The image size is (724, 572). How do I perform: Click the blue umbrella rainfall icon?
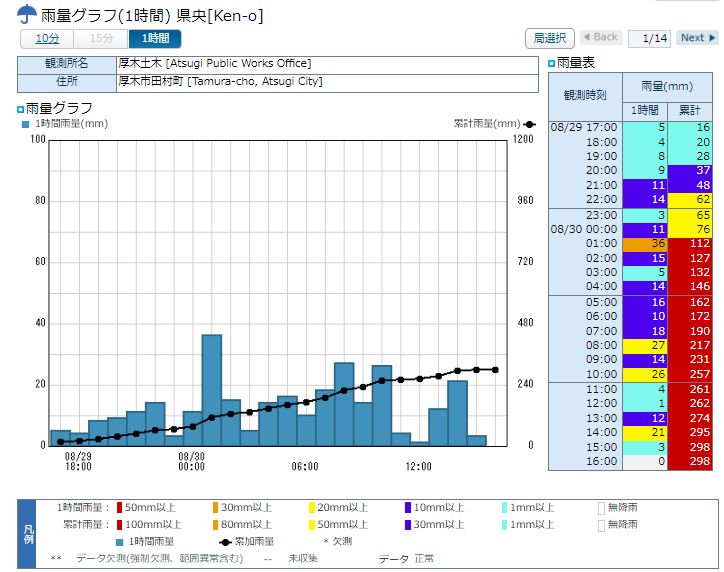coord(28,15)
